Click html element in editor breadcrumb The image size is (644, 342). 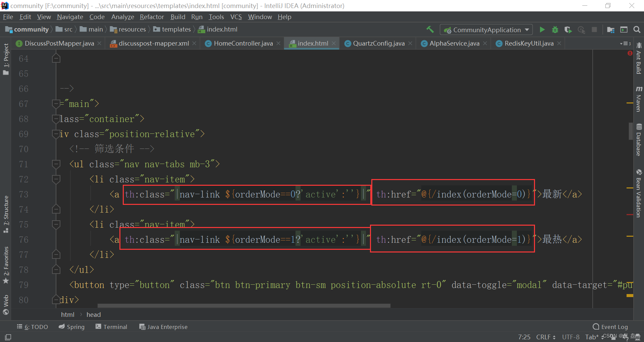[x=68, y=315]
